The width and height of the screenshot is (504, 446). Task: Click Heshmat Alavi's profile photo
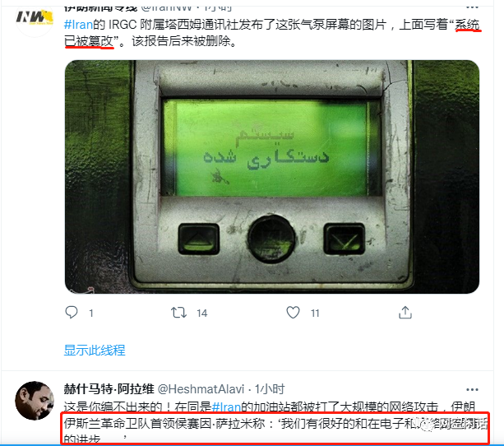point(35,401)
